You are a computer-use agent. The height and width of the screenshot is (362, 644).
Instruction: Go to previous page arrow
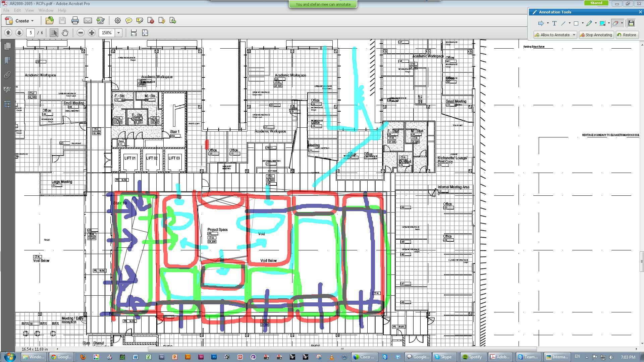point(8,33)
